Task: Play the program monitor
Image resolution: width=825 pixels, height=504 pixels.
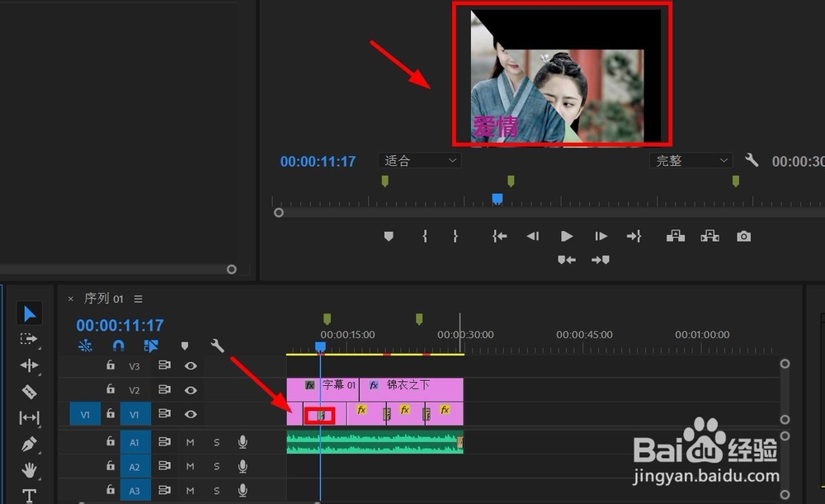Action: [x=567, y=236]
